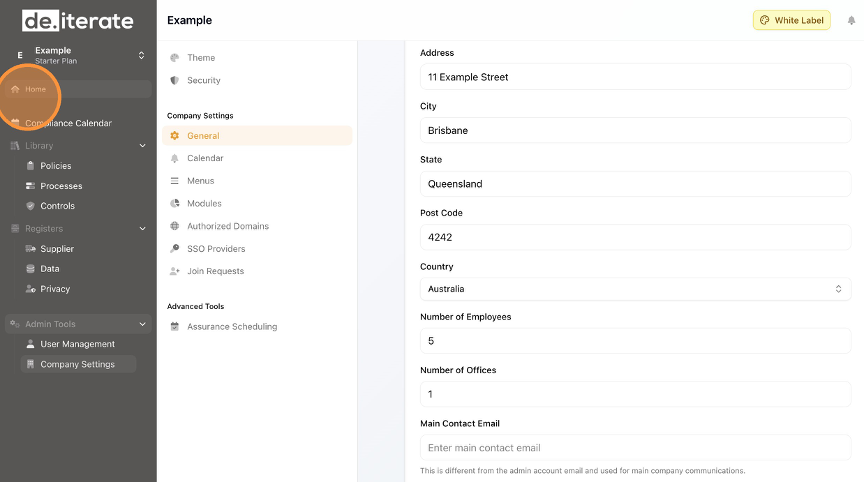
Task: Open the Calendar settings menu item
Action: (x=205, y=158)
